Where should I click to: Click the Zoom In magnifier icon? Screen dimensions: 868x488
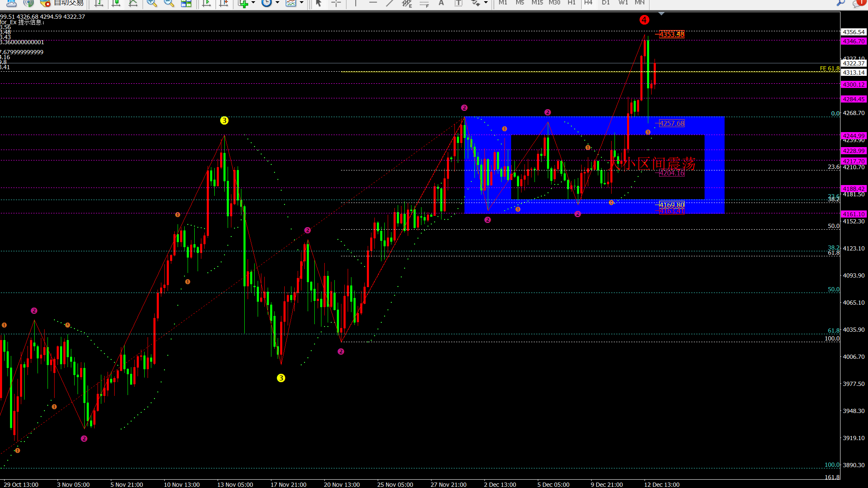pyautogui.click(x=152, y=3)
